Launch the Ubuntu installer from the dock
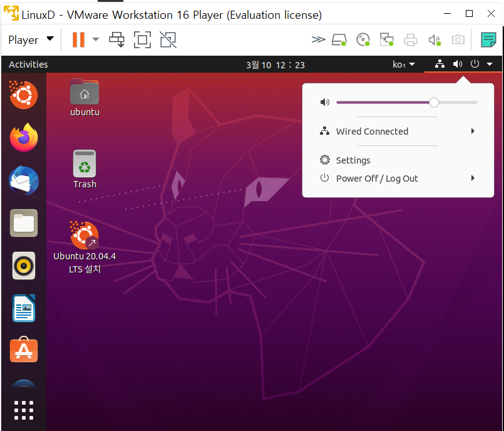This screenshot has height=431, width=504. coord(23,95)
